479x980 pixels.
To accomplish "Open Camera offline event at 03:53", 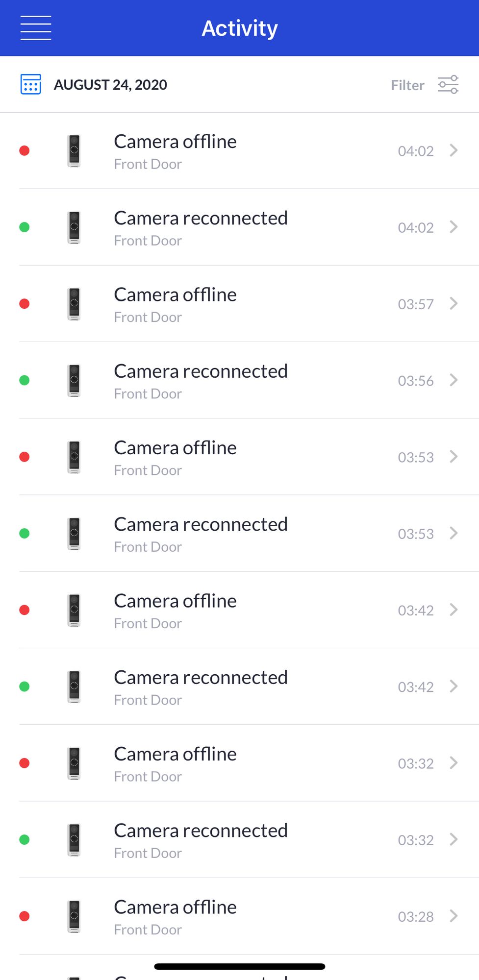I will 175,457.
